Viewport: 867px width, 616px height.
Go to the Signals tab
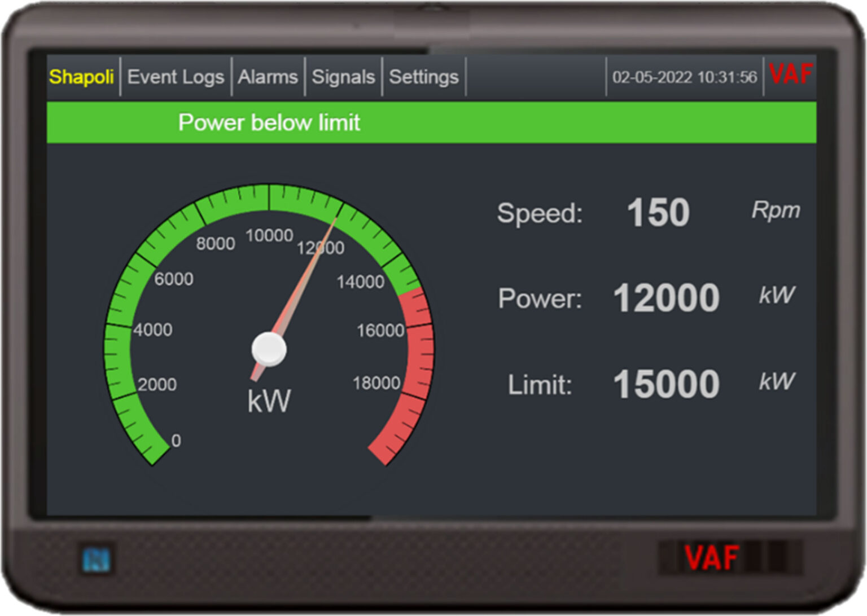point(343,77)
